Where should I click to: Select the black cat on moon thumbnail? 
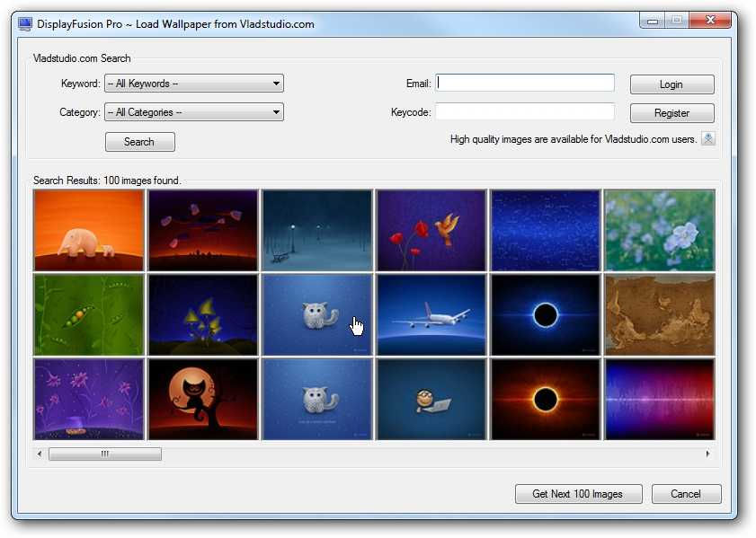coord(203,400)
